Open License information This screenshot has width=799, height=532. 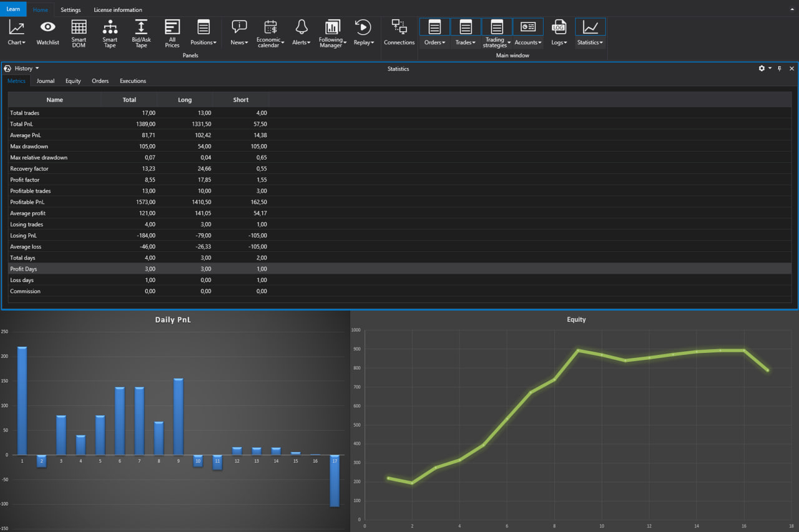point(118,10)
